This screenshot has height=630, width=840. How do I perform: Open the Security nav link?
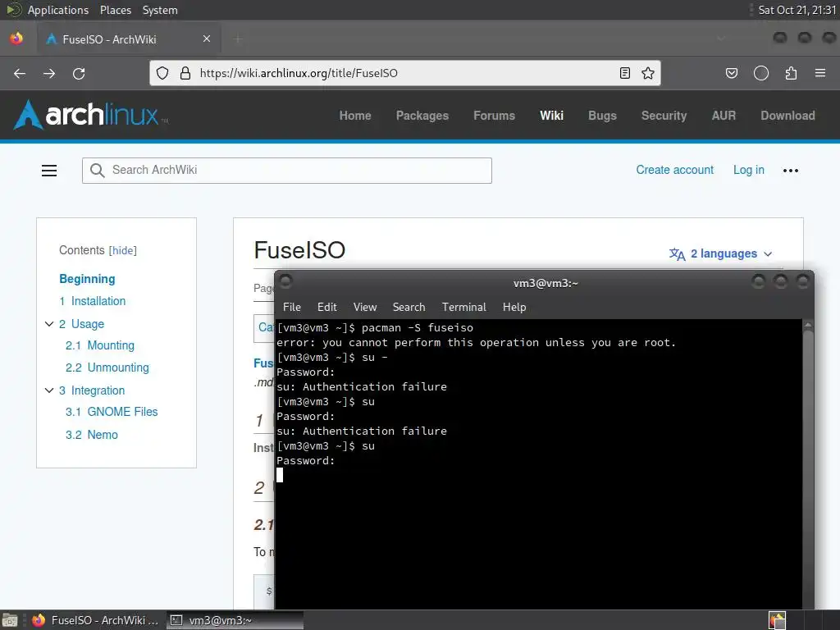point(664,116)
